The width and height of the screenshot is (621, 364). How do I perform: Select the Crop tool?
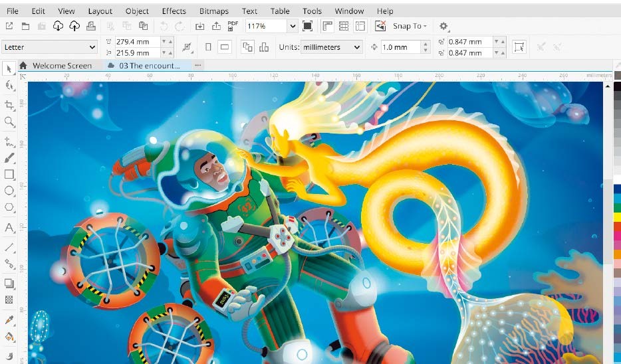pyautogui.click(x=9, y=105)
